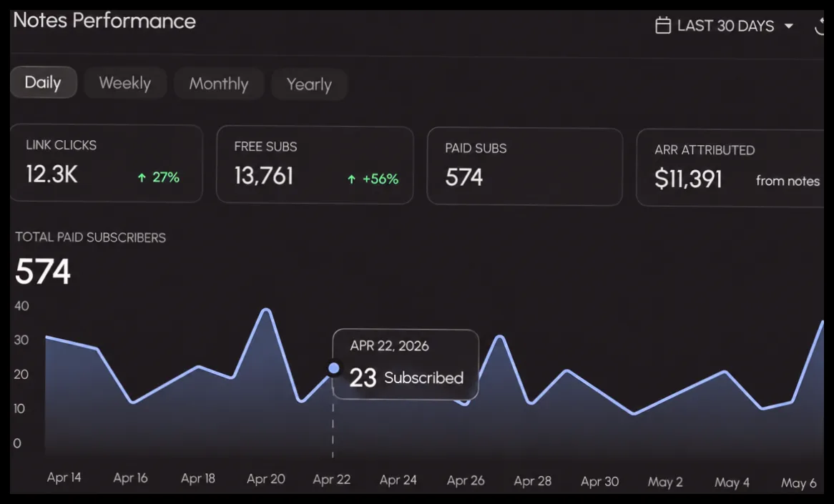Image resolution: width=834 pixels, height=504 pixels.
Task: Click the May 4 x-axis label
Action: click(x=732, y=483)
